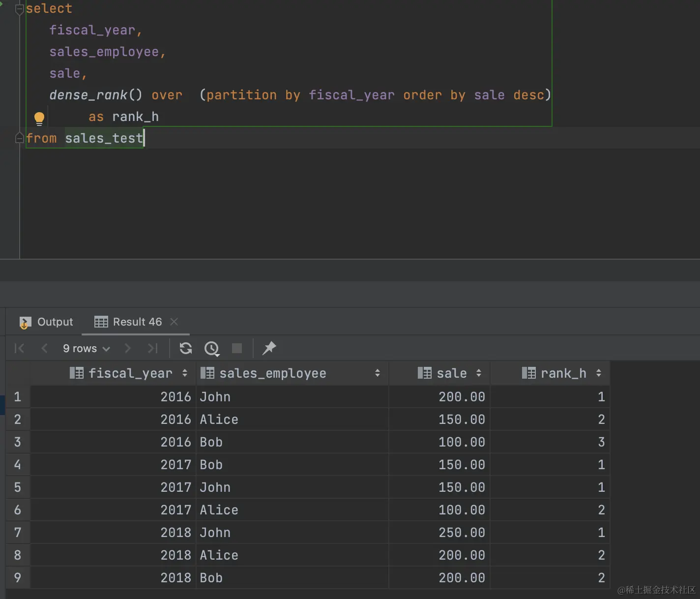Screen dimensions: 700x599
Task: Click the sale column table icon
Action: pos(425,373)
